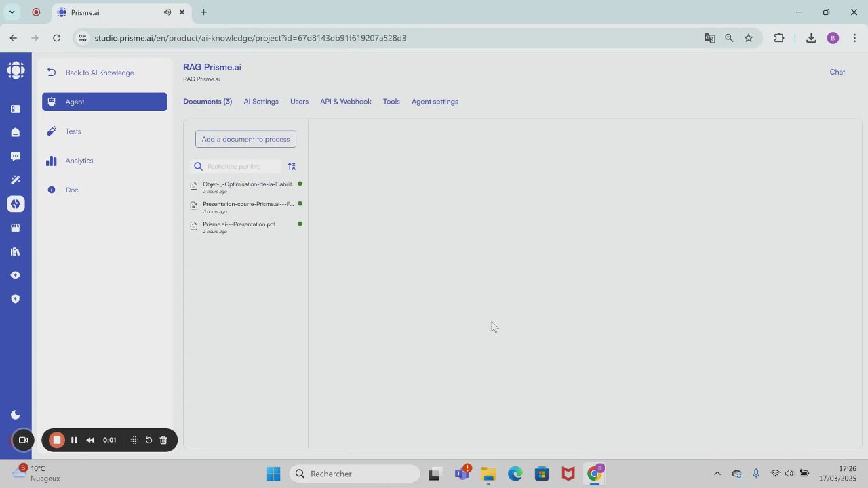Click the Prisme.ai logo in the sidebar

pos(16,70)
